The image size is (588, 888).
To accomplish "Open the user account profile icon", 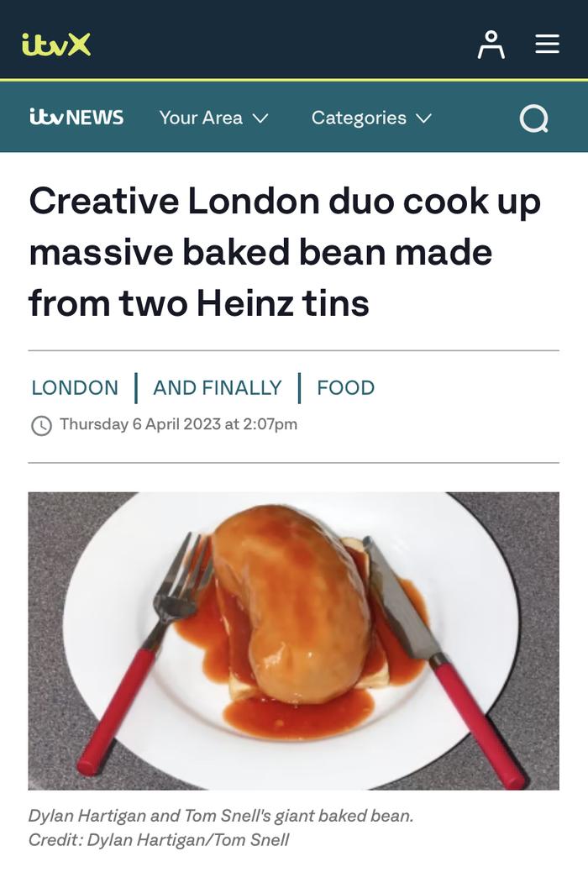I will pos(491,45).
